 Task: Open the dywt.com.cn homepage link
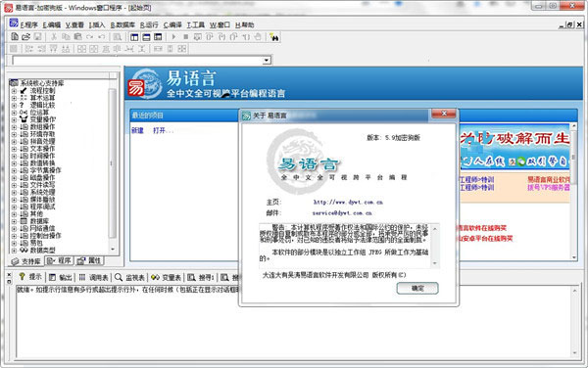pos(348,203)
